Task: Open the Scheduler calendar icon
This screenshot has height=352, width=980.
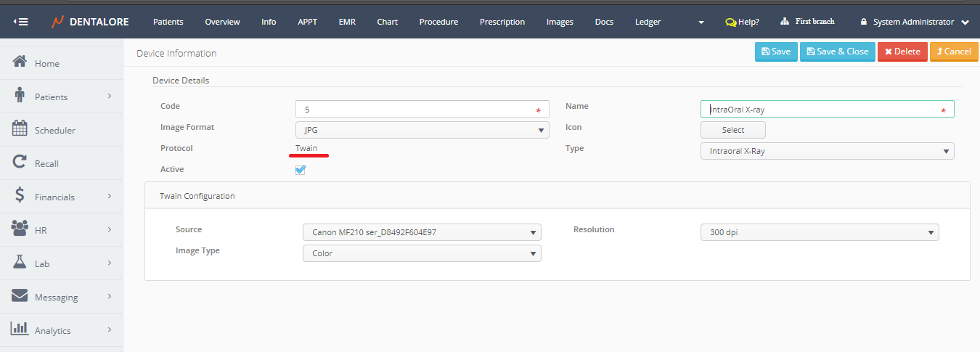Action: (20, 129)
